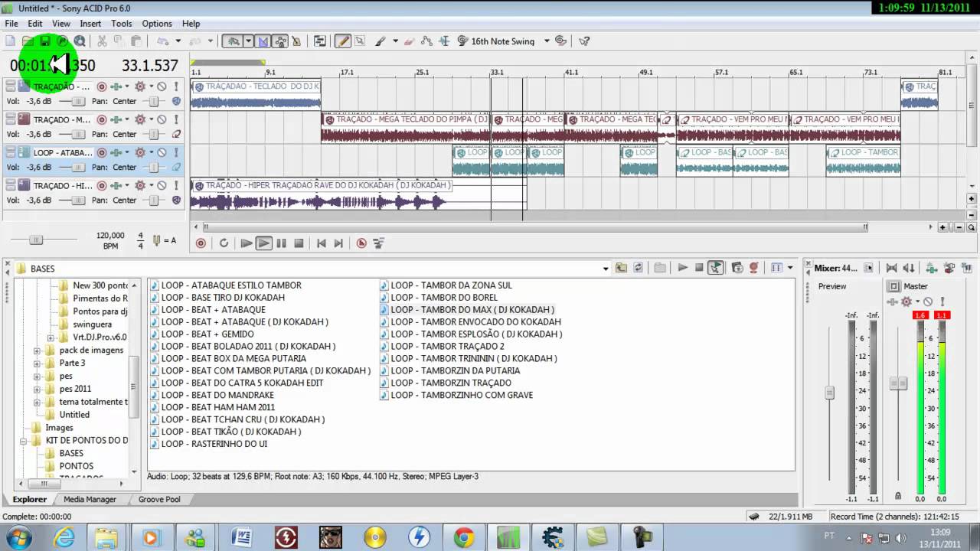Select the Time Selection tool
Screen dimensions: 980x551
pyautogui.click(x=444, y=41)
